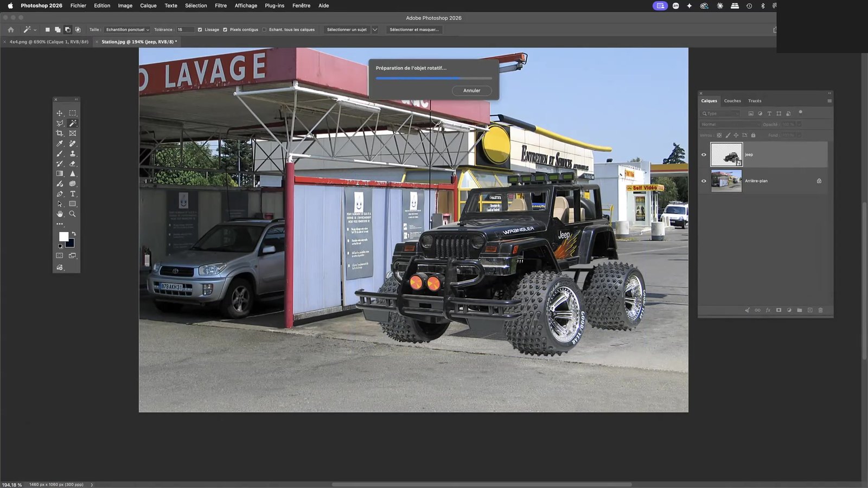Click Annuler in the progress dialog
Viewport: 868px width, 488px height.
point(472,91)
